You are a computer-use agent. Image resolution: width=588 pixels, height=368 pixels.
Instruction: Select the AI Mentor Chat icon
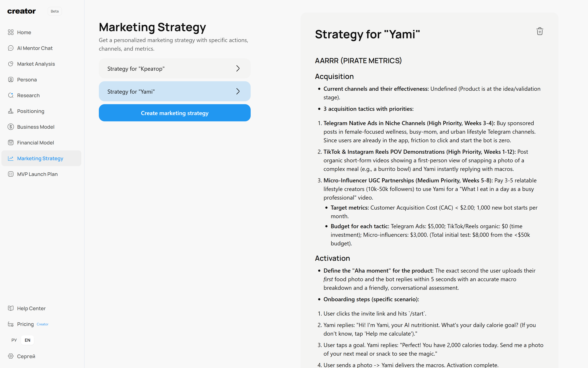tap(11, 48)
